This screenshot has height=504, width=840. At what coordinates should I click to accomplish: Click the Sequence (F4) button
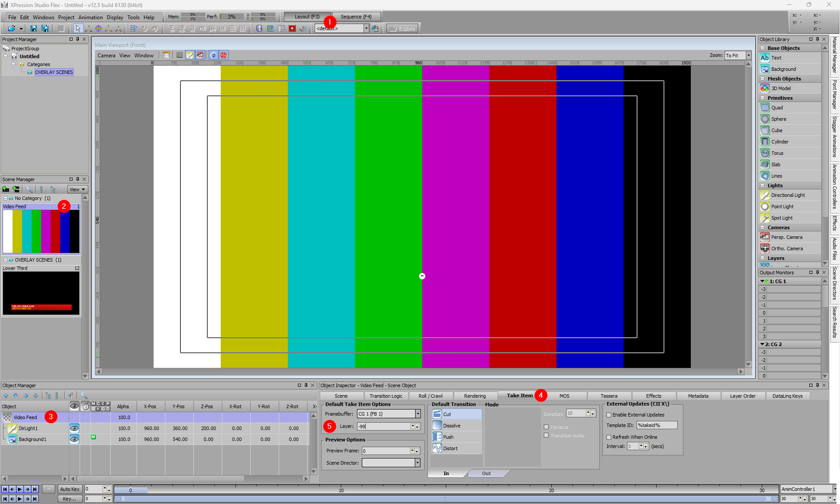pyautogui.click(x=356, y=17)
